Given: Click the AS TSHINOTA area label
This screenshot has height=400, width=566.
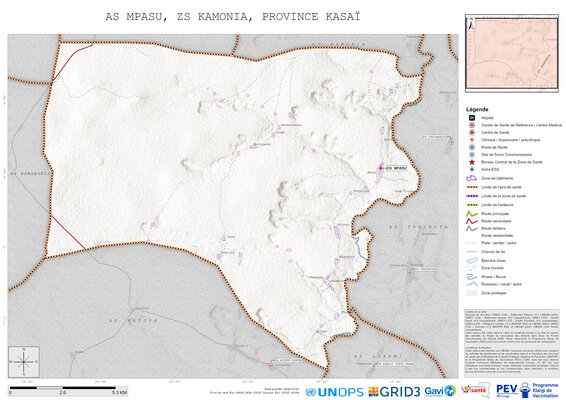Looking at the screenshot, I should tap(418, 227).
